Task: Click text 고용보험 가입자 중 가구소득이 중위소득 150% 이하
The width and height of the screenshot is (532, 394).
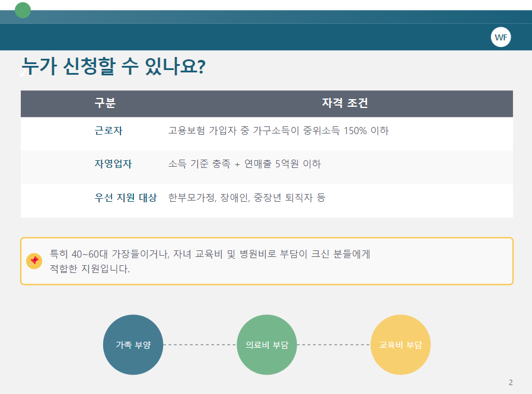Action: [x=278, y=131]
